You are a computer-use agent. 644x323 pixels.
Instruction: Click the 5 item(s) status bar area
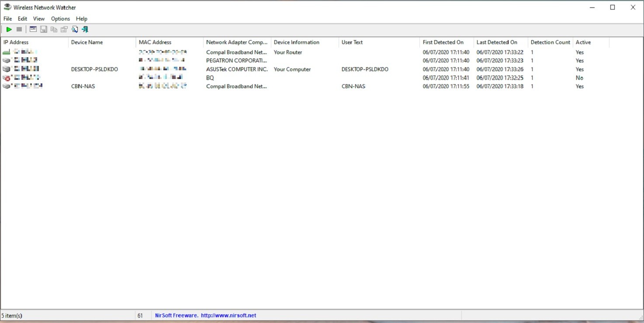[12, 315]
